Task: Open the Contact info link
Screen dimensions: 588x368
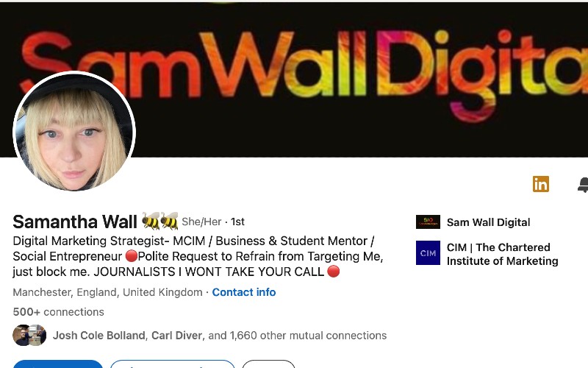Action: (x=244, y=292)
